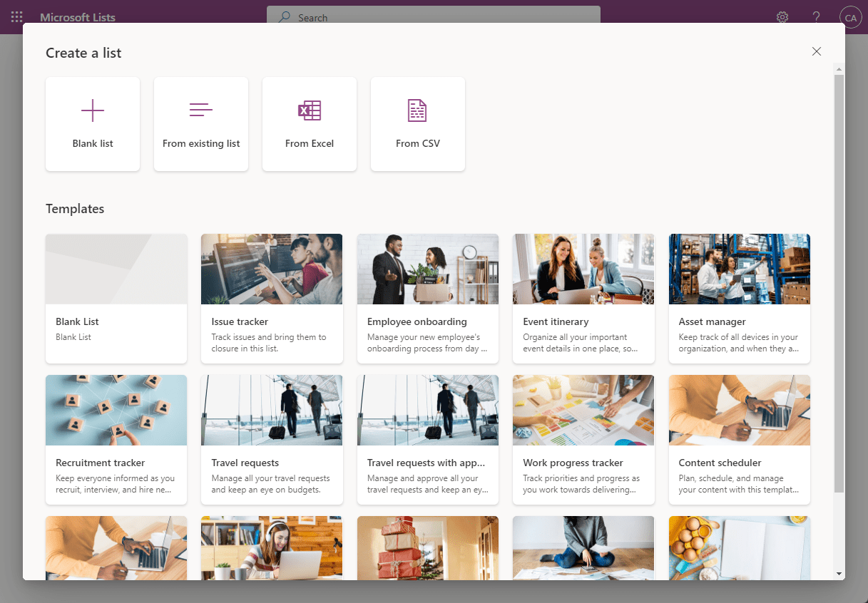Close the Create a list dialog
Screen dimensions: 868x603
[x=817, y=51]
